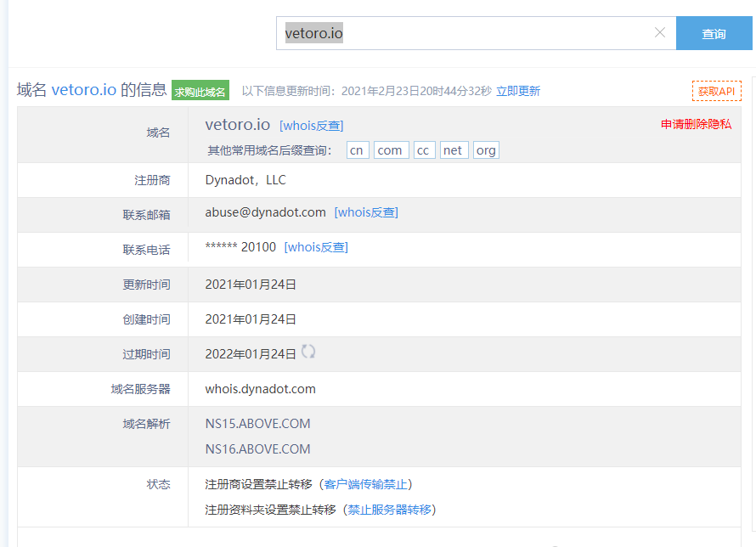This screenshot has width=756, height=547.
Task: Click the green 求购此域名 button
Action: (x=200, y=91)
